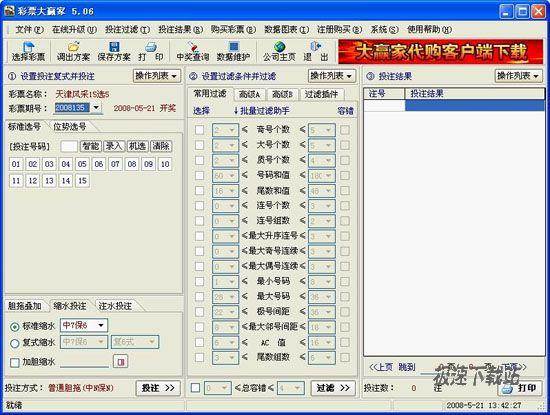Enable the 连号个数 filter checkbox
The height and width of the screenshot is (415, 550).
pyautogui.click(x=199, y=206)
